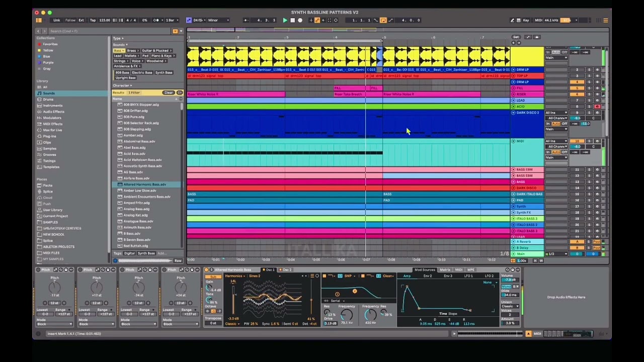Click the browser preview headphone button

click(115, 260)
